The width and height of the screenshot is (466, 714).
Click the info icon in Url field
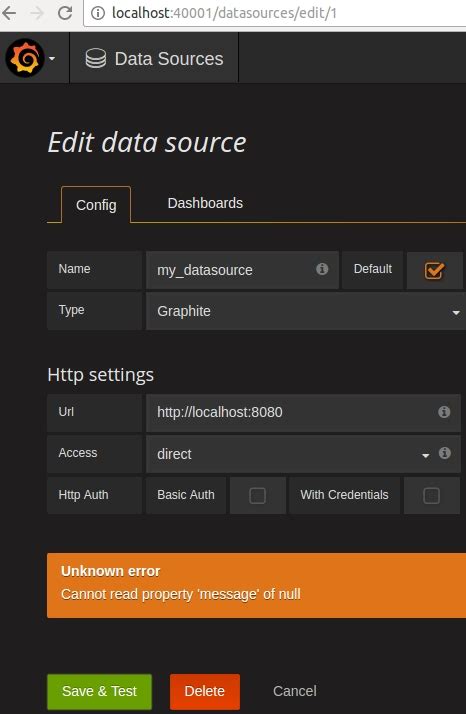[444, 412]
